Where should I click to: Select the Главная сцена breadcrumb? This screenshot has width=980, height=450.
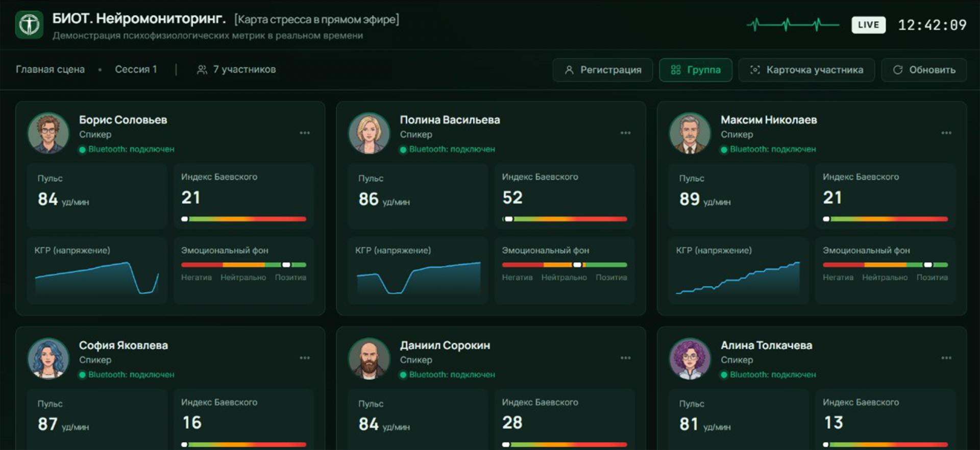(x=50, y=69)
